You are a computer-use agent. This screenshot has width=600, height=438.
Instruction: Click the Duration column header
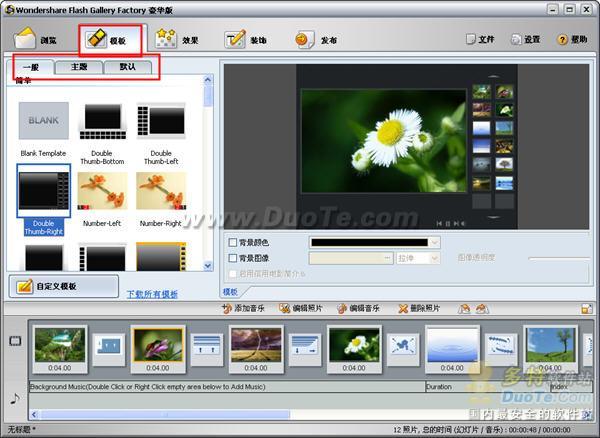point(488,387)
